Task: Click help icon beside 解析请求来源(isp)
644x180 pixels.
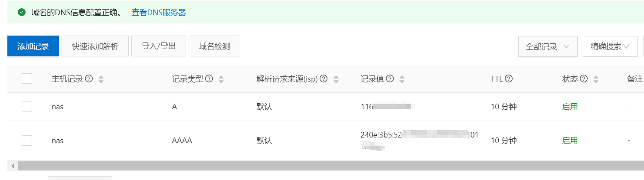Action: 324,79
